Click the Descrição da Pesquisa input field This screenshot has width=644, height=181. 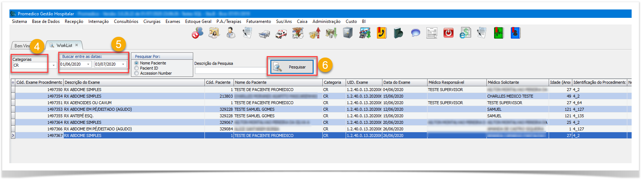click(x=231, y=71)
